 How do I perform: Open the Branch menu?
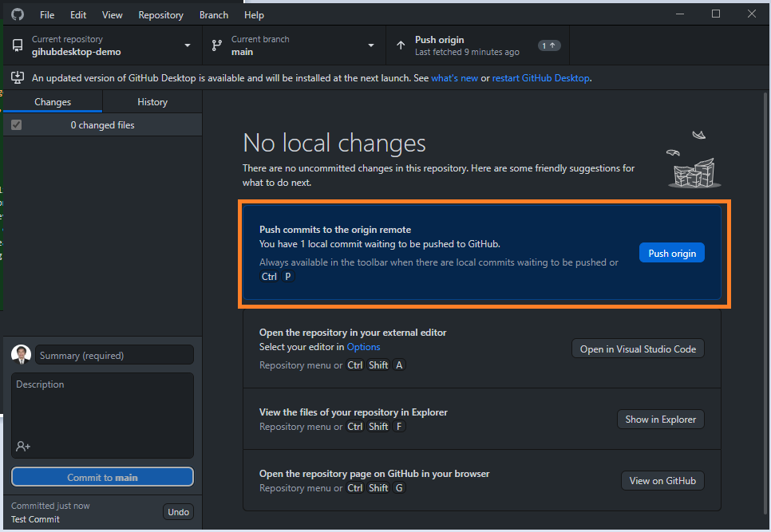(x=214, y=15)
